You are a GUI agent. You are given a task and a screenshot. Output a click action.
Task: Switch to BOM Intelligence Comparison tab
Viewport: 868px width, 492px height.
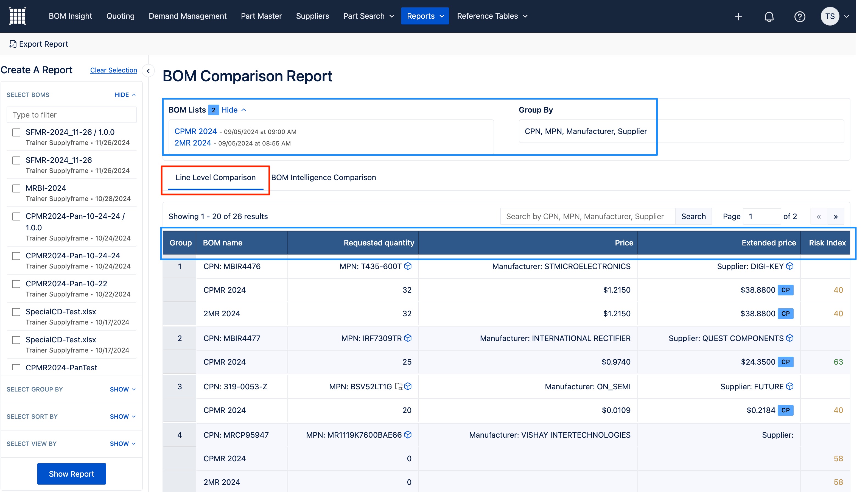323,178
